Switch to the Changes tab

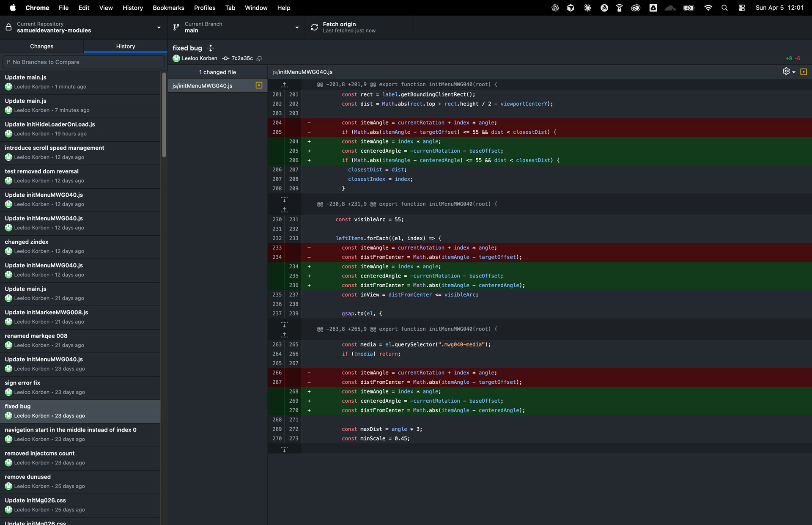42,46
